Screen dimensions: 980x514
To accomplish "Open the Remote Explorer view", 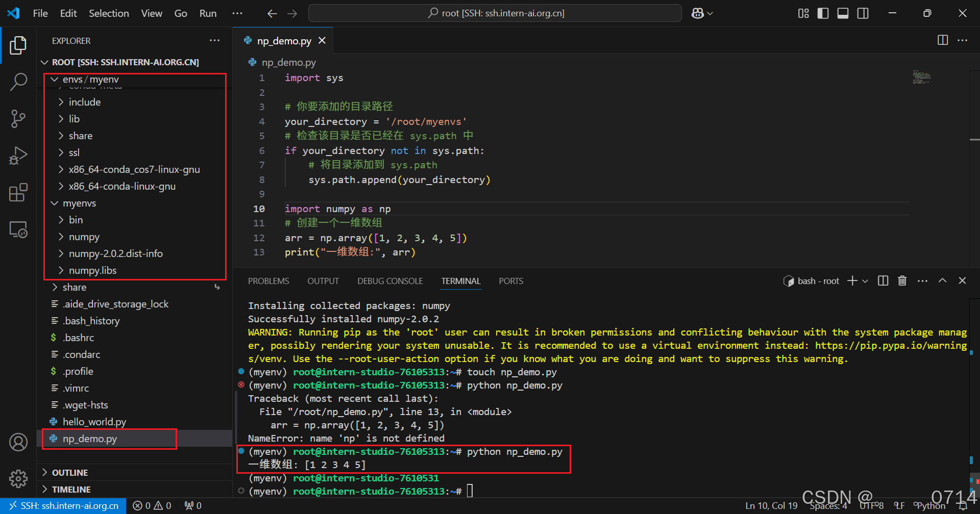I will (18, 229).
